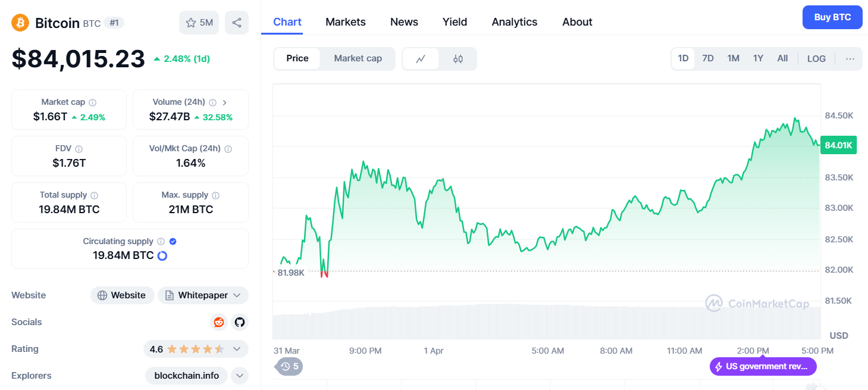Open chart more options ellipsis

(850, 58)
